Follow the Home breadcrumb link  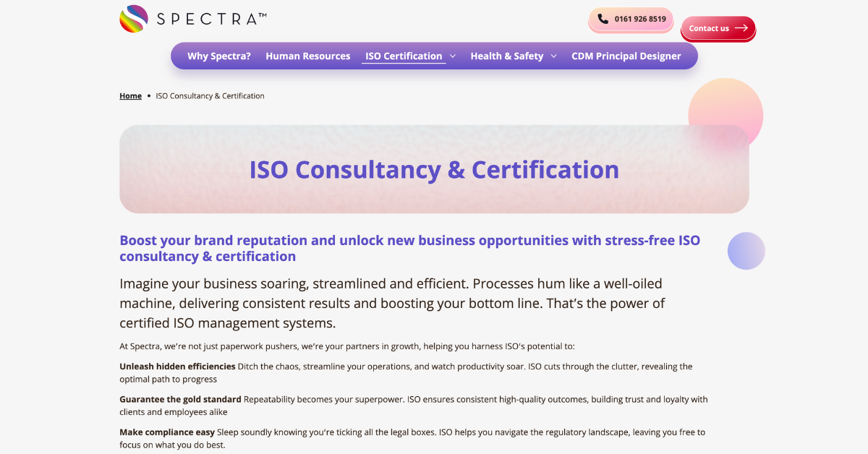pos(130,95)
